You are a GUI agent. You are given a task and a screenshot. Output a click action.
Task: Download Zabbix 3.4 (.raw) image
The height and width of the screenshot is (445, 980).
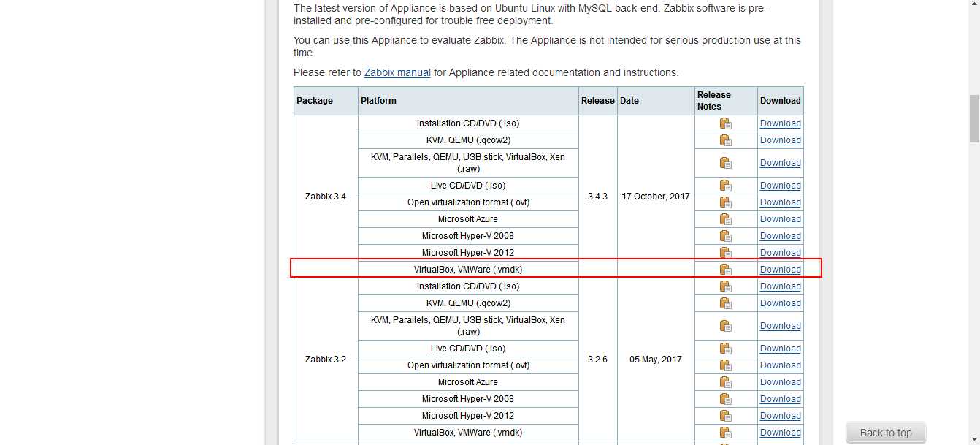click(780, 163)
